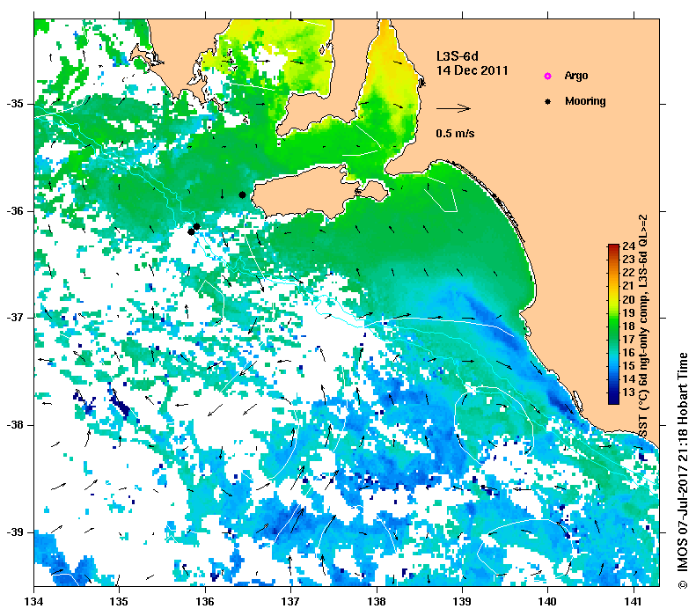
Task: Click the magenta Argo legend marker
Action: [548, 77]
